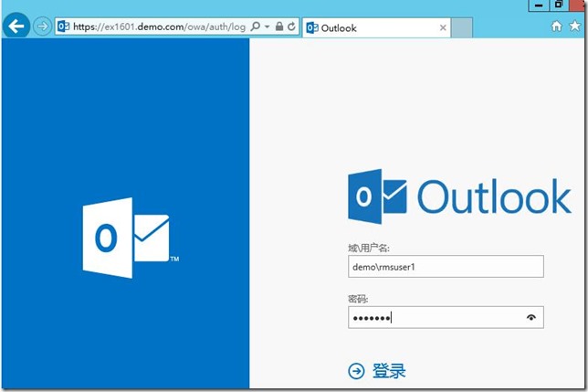Click the browser forward arrow button
The height and width of the screenshot is (392, 588).
42,26
